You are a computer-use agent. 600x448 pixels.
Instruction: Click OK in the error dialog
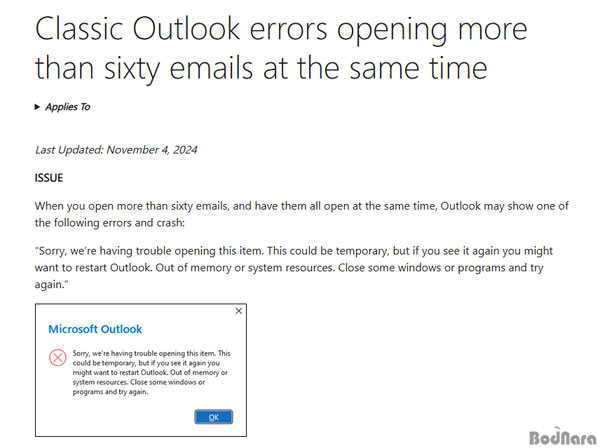(214, 417)
